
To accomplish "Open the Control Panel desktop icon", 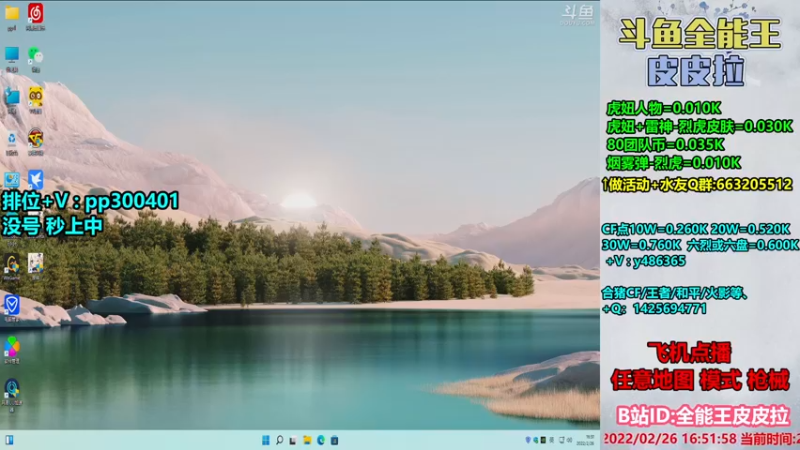I will (12, 180).
